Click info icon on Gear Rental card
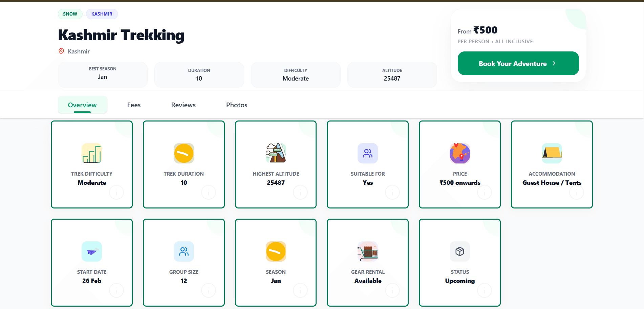644x309 pixels. point(392,290)
